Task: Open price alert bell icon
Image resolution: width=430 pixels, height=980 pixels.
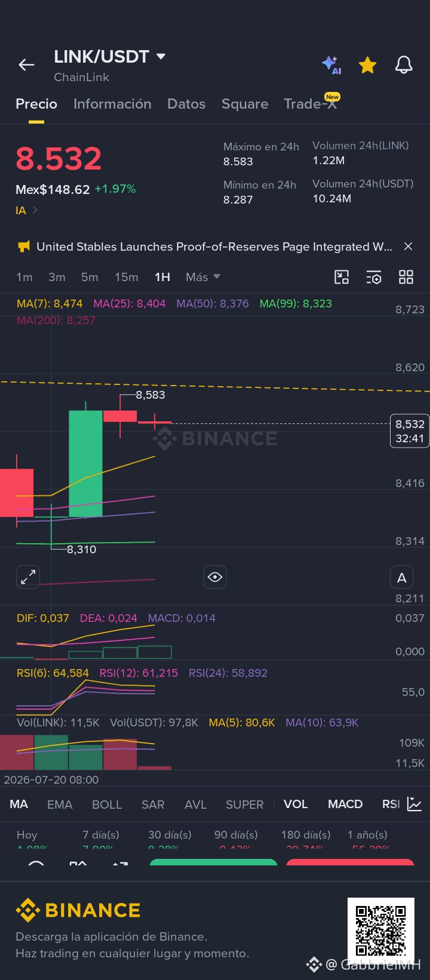Action: click(x=404, y=64)
